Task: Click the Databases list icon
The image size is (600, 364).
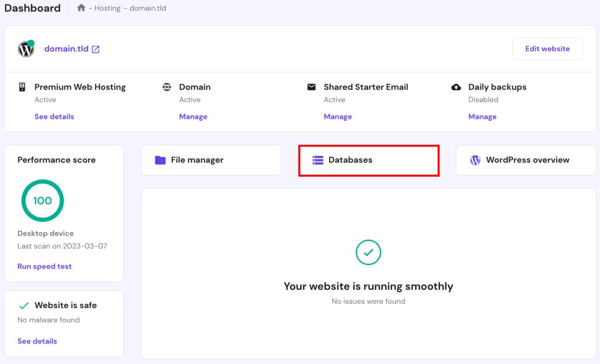Action: 318,159
